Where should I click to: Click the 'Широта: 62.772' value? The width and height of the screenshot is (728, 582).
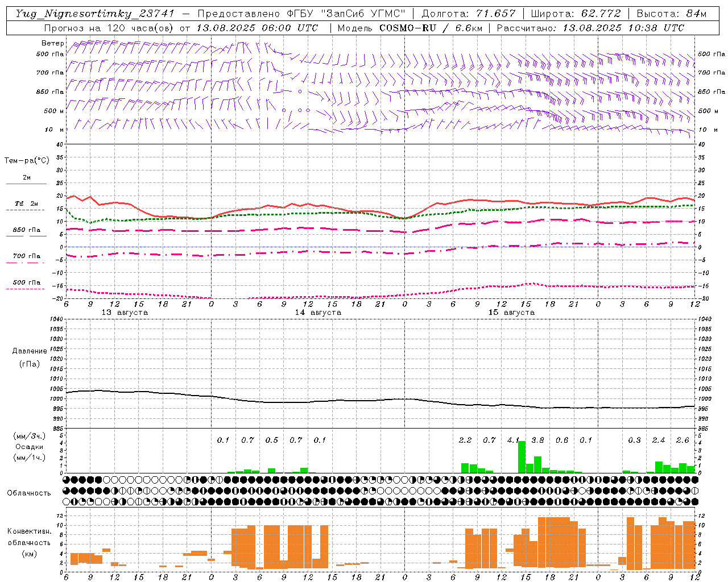click(x=576, y=14)
